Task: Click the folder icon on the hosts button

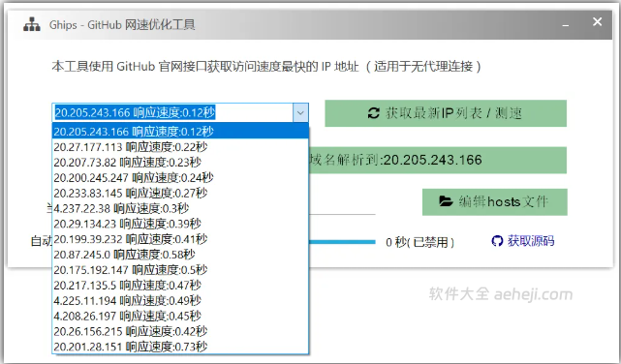Action: (x=446, y=201)
